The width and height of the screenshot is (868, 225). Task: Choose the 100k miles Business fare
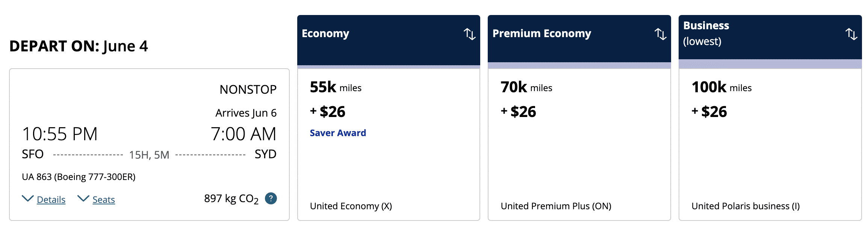[721, 87]
